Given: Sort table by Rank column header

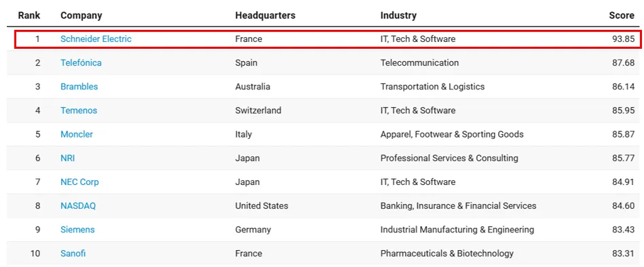Looking at the screenshot, I should click(x=29, y=16).
